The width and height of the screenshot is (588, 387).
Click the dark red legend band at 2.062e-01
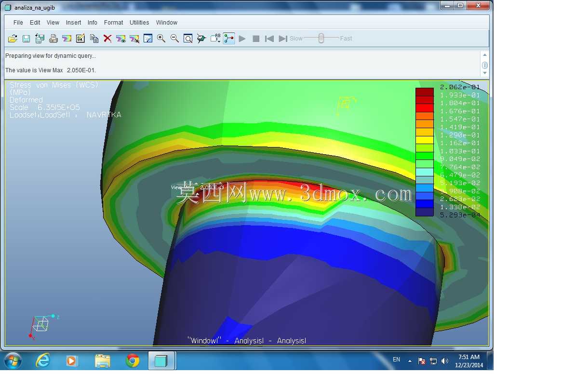tap(425, 92)
